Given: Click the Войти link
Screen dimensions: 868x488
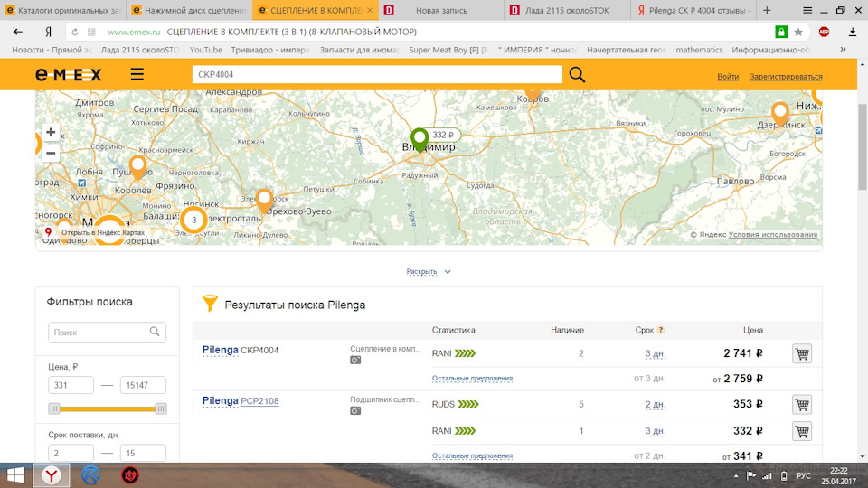Looking at the screenshot, I should tap(728, 77).
